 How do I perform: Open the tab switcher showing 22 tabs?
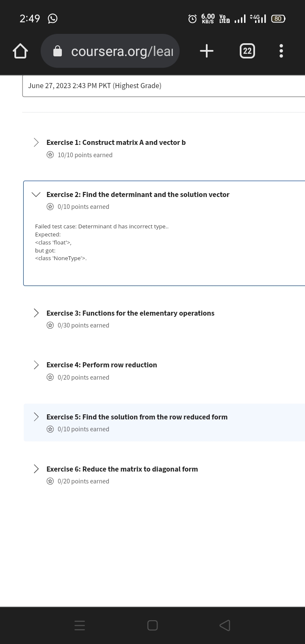pos(247,51)
